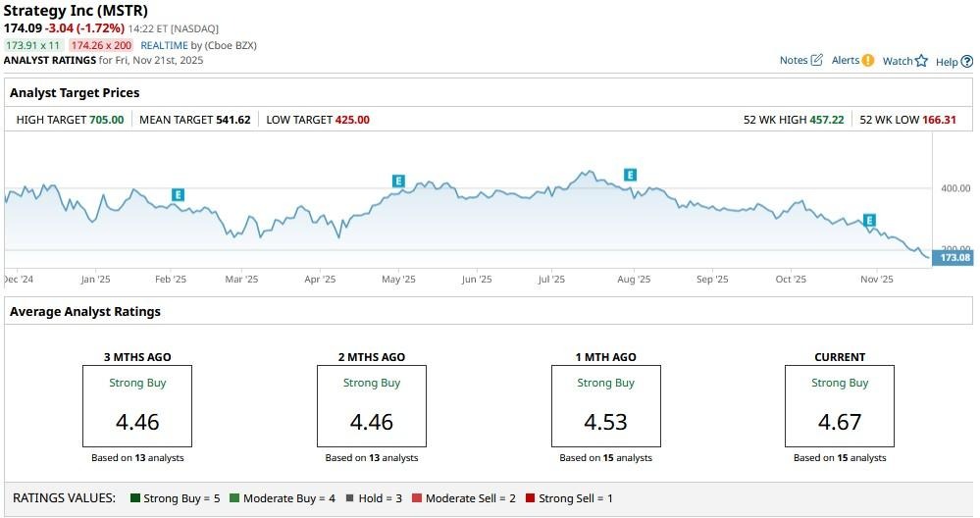Viewport: 980px width, 518px height.
Task: Click the RATINGS VALUES label
Action: tap(64, 498)
